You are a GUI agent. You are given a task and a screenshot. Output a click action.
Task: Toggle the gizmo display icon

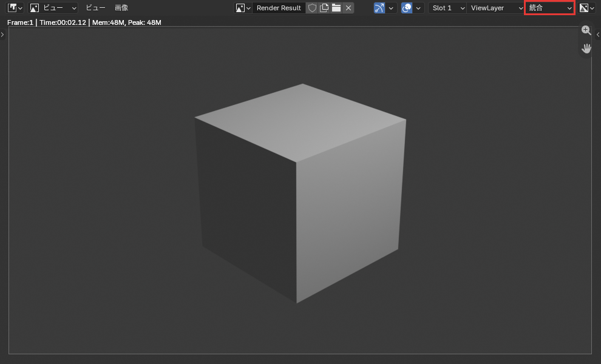coord(379,8)
